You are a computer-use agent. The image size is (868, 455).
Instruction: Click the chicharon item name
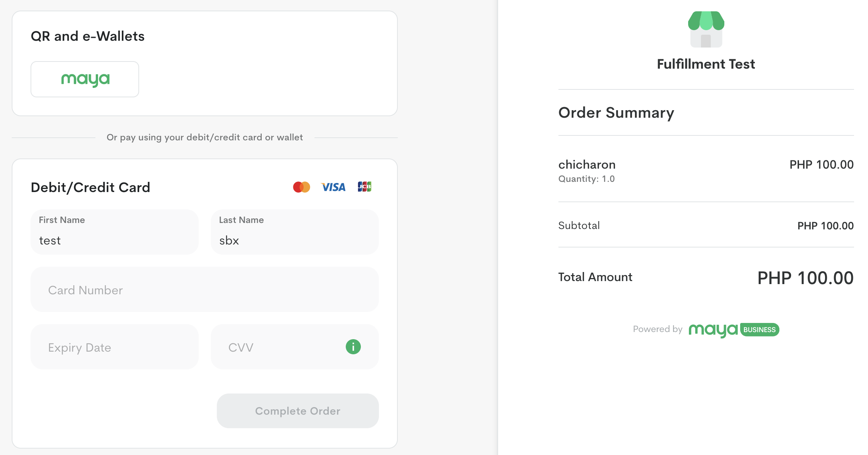[587, 165]
